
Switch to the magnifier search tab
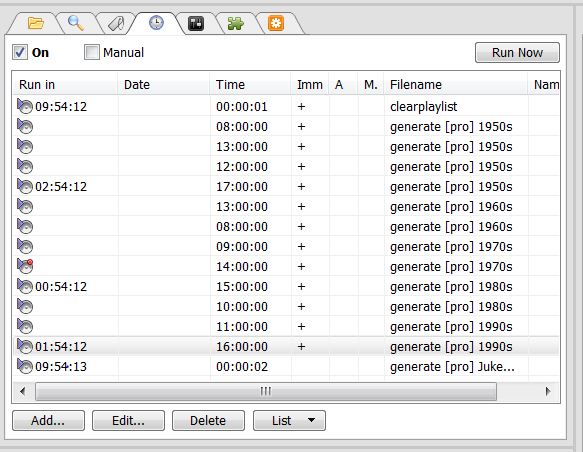(x=75, y=23)
